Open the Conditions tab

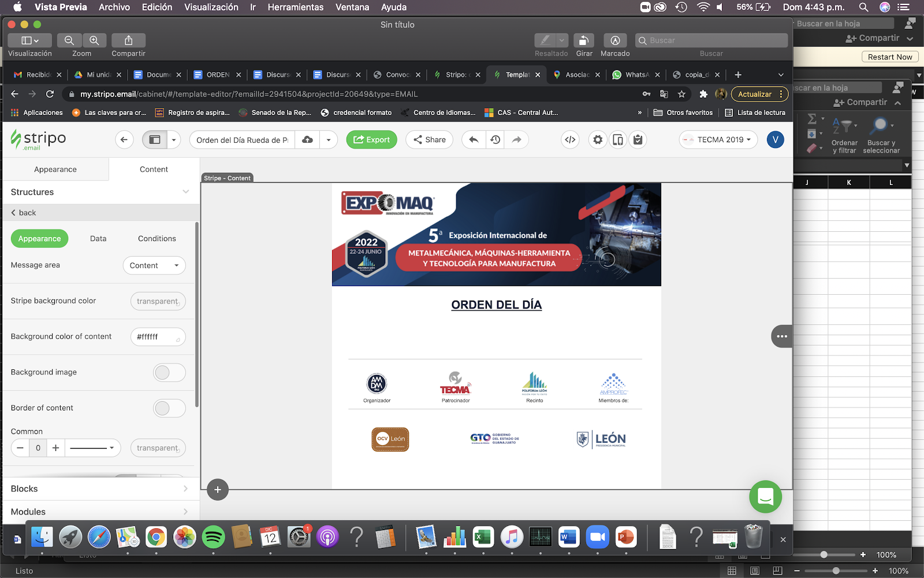click(x=157, y=238)
